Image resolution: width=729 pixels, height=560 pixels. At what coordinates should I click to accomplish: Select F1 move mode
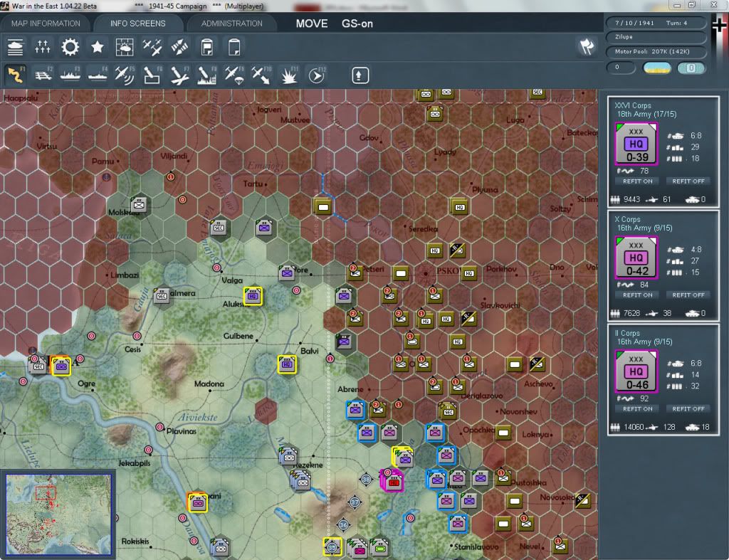[x=16, y=75]
